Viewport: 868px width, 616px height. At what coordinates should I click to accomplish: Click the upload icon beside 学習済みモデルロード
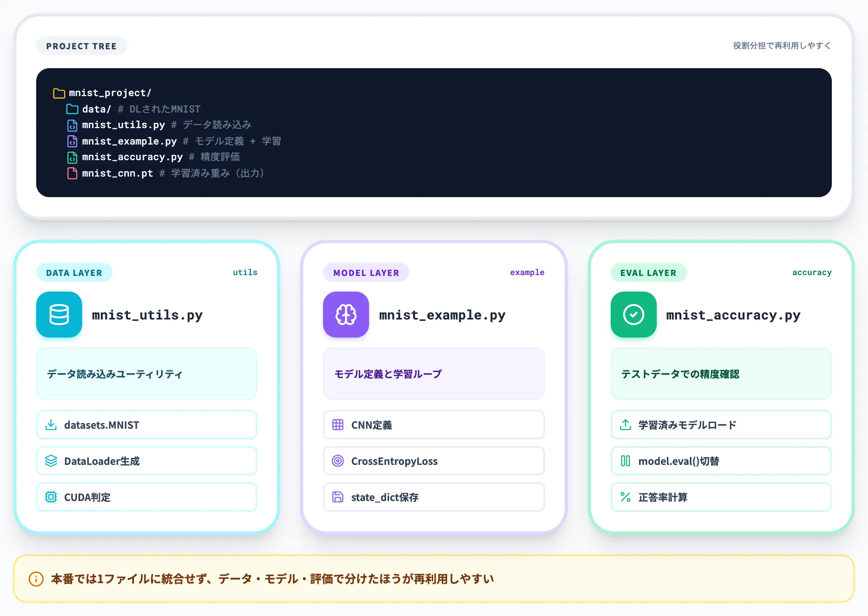pos(626,425)
